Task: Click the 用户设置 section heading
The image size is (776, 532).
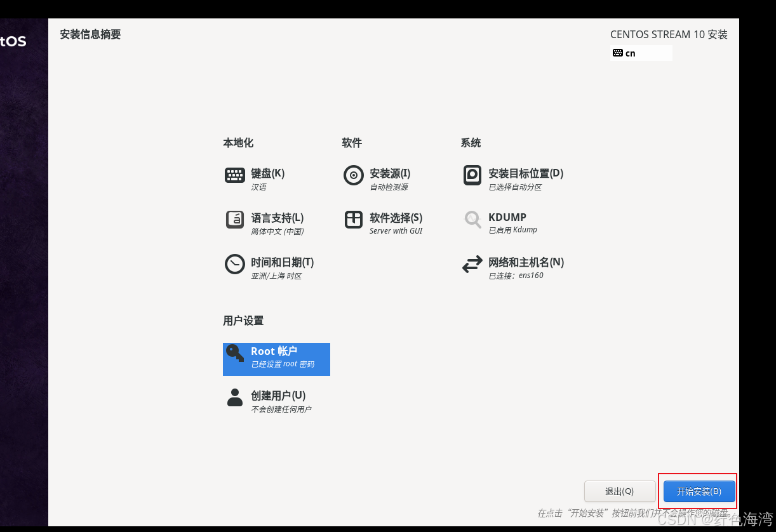Action: [243, 321]
